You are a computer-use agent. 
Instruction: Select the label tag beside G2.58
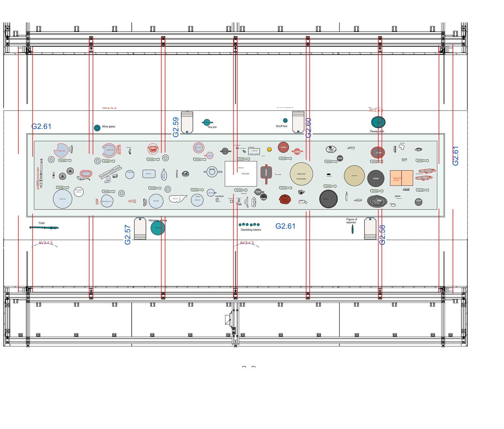tap(370, 228)
